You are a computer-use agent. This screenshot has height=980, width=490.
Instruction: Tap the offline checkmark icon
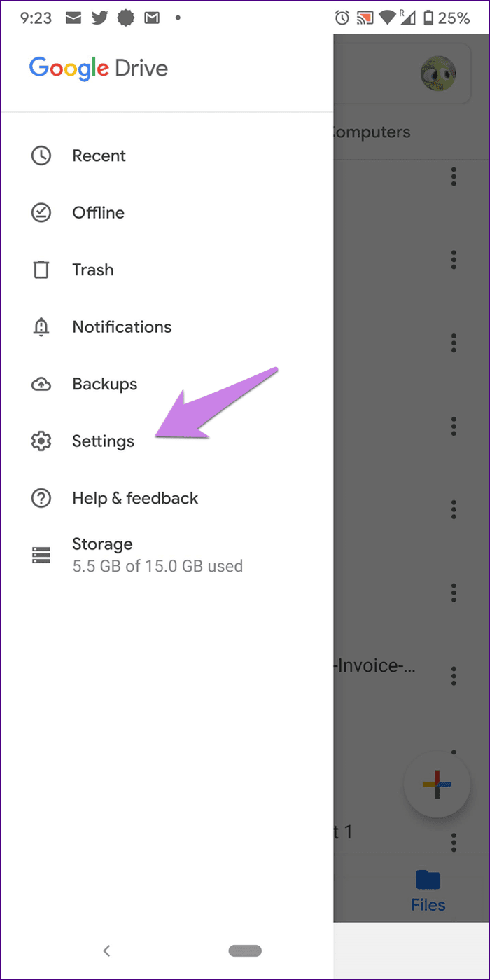pyautogui.click(x=41, y=213)
